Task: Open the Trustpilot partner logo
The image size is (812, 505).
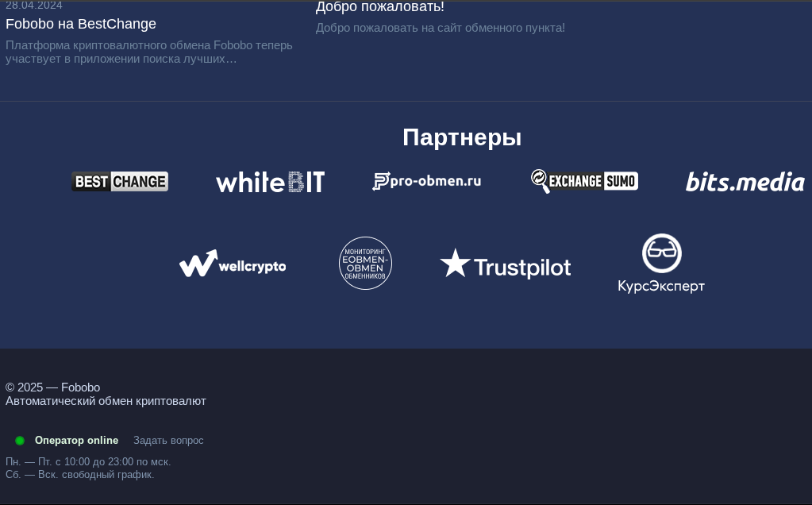Action: [x=506, y=264]
